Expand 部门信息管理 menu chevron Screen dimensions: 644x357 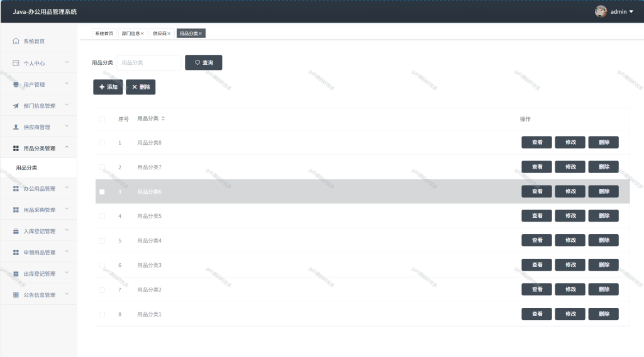(x=67, y=105)
